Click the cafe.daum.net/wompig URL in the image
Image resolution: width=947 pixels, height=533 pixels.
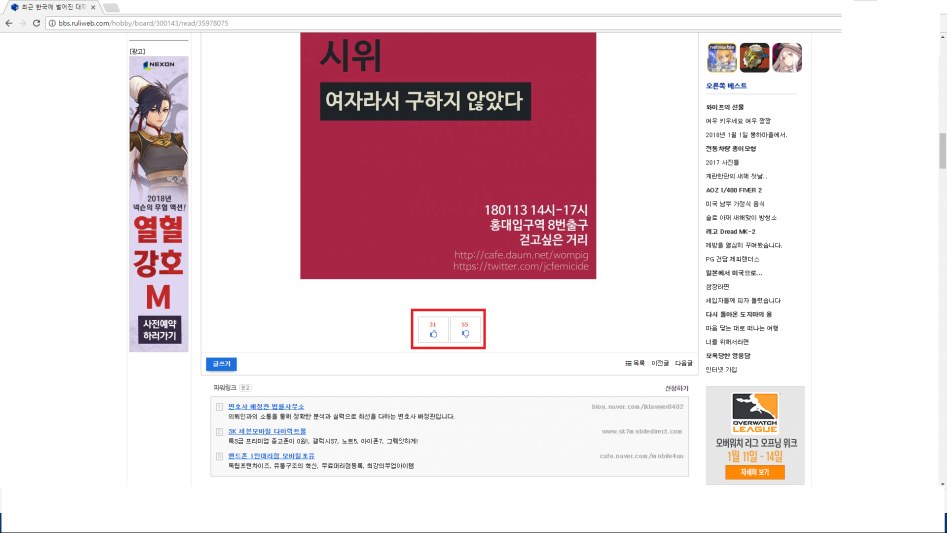pyautogui.click(x=521, y=255)
